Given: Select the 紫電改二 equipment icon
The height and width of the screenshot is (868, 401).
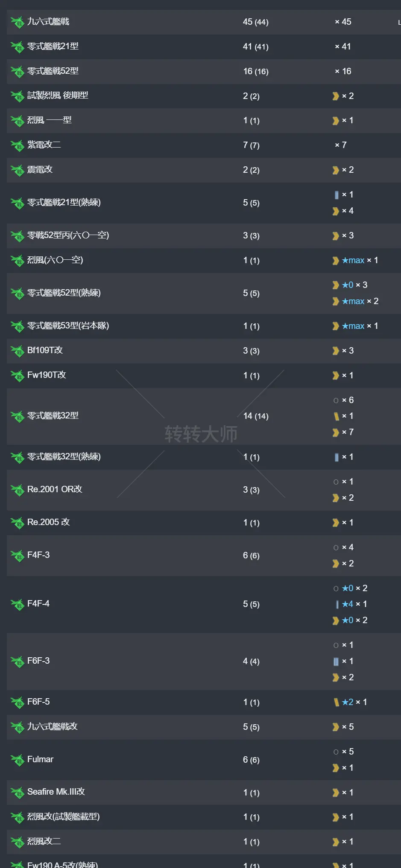Looking at the screenshot, I should click(x=18, y=145).
